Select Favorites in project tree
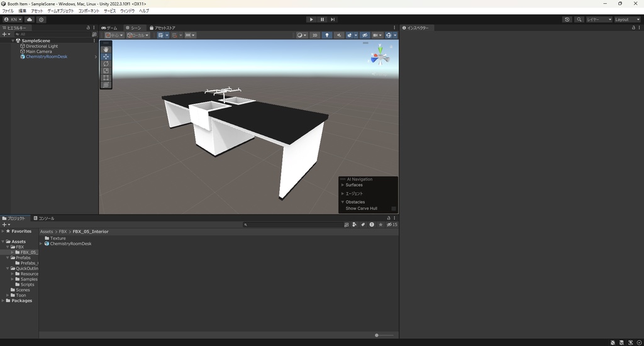Image resolution: width=644 pixels, height=346 pixels. (x=21, y=232)
